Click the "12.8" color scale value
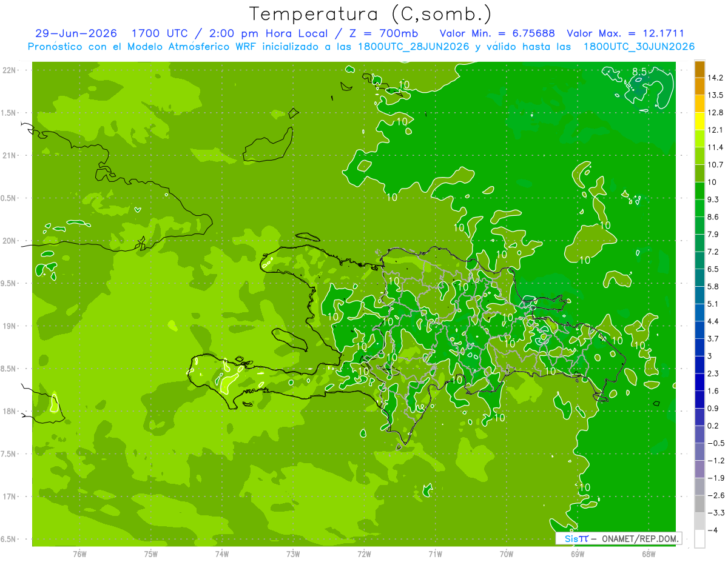728x562 pixels. tap(716, 113)
